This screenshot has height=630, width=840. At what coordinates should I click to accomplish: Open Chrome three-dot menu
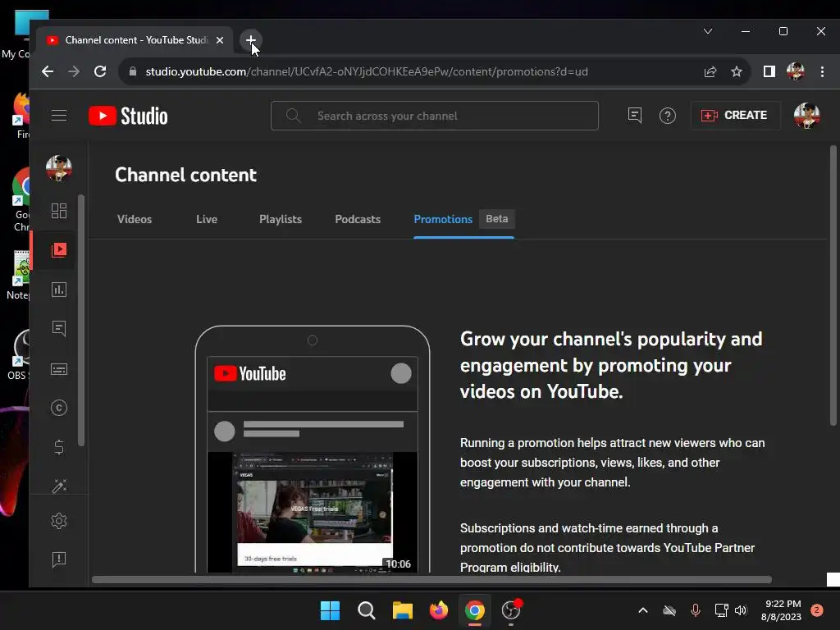tap(822, 71)
